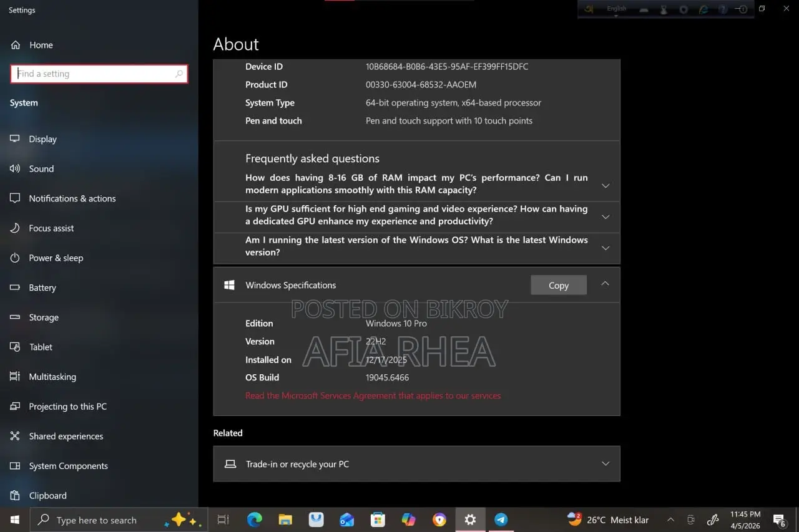Open Microsoft Store from the taskbar
Image resolution: width=799 pixels, height=532 pixels.
point(378,520)
